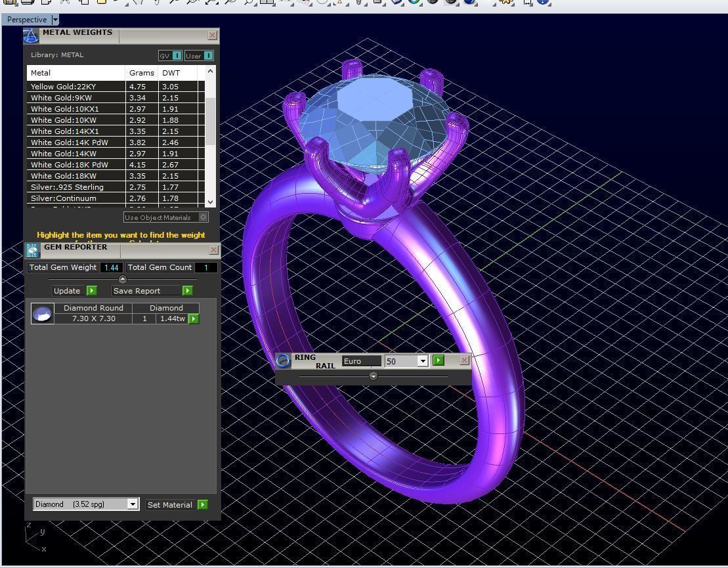Click the green apply arrow in Ring Rail
Screen dimensions: 728x568
[x=439, y=360]
